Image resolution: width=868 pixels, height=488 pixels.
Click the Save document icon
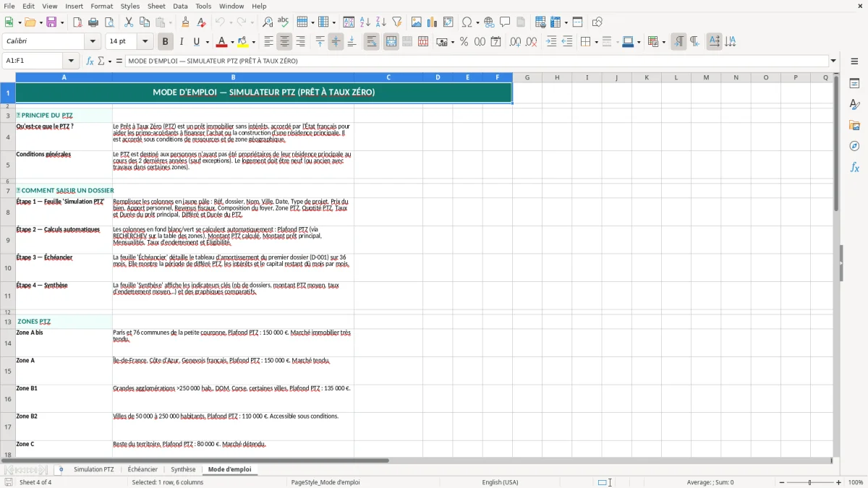51,22
